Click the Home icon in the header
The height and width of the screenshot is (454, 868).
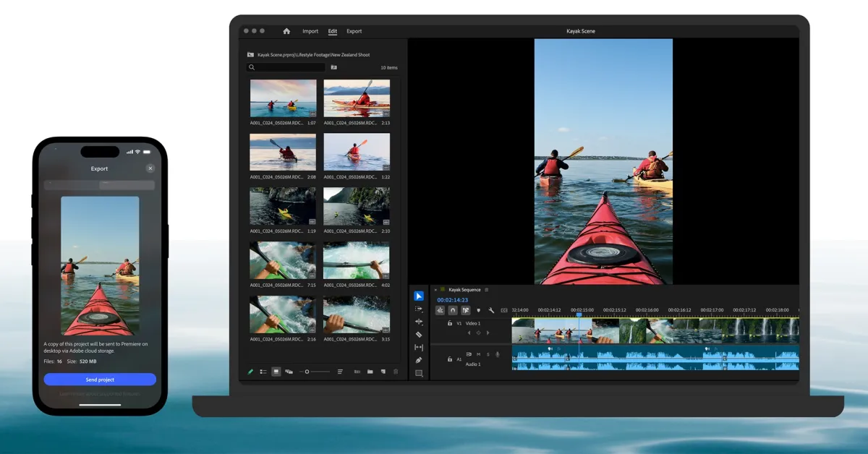pos(286,31)
